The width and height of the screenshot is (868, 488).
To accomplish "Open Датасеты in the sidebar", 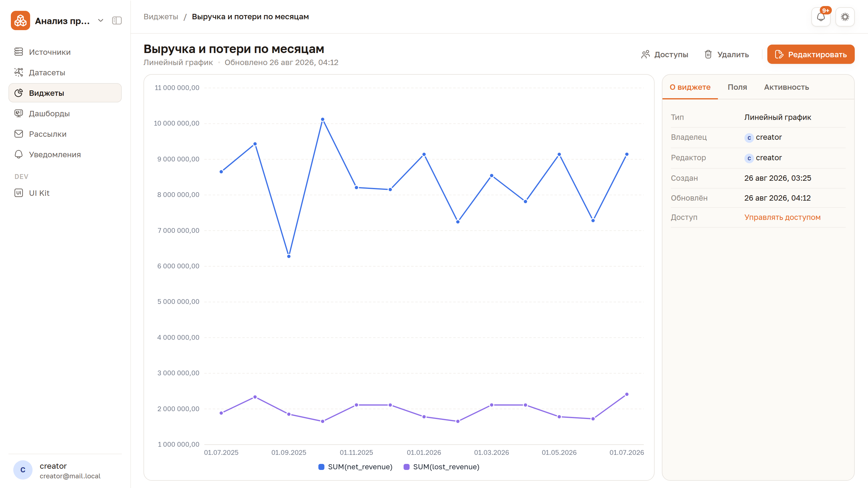I will tap(65, 72).
